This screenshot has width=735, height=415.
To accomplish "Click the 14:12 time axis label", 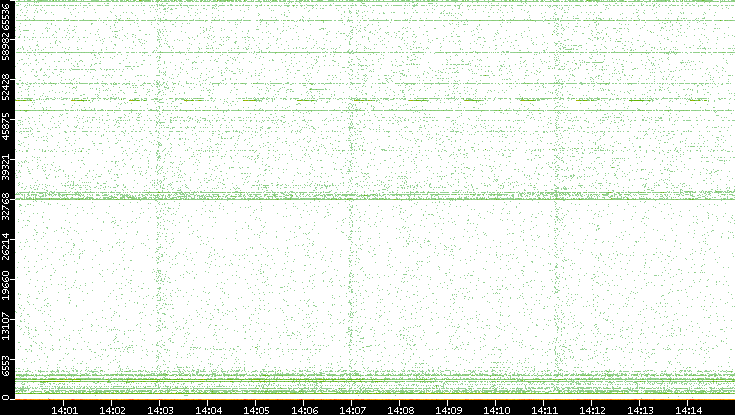I will (592, 409).
